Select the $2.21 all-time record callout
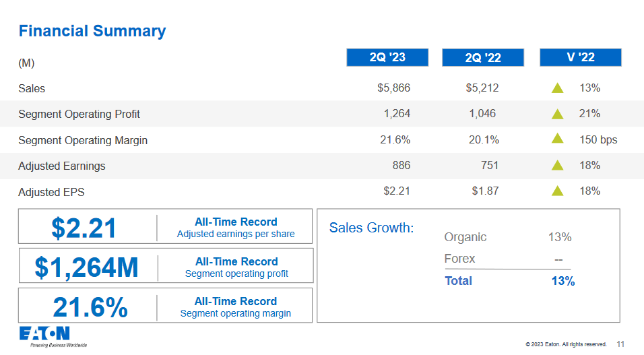This screenshot has height=355, width=644. [x=84, y=228]
